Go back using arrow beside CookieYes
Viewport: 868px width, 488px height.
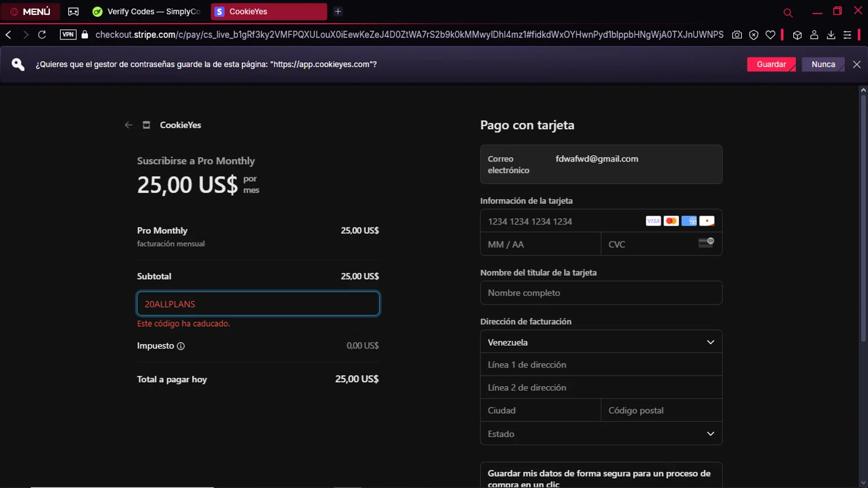click(x=128, y=125)
